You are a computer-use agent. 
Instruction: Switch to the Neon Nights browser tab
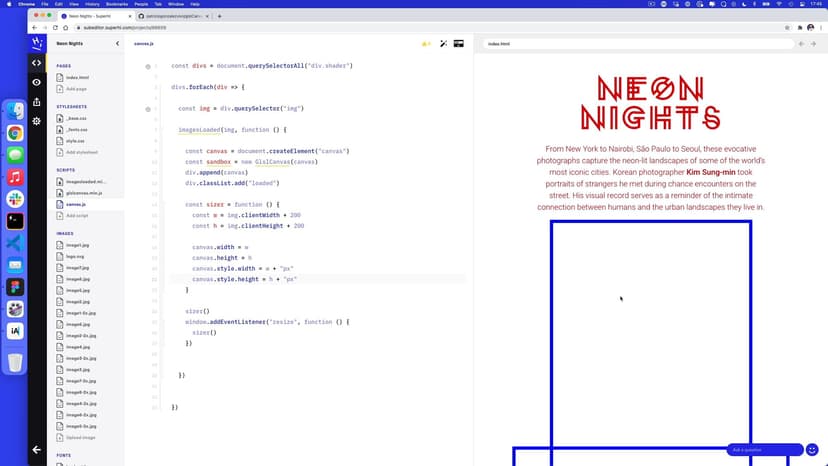click(91, 16)
